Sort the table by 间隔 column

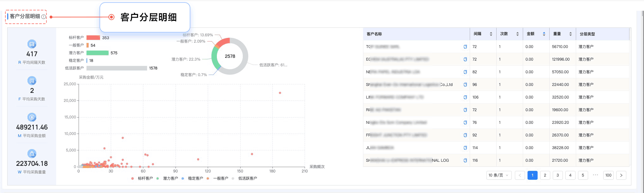(x=491, y=34)
